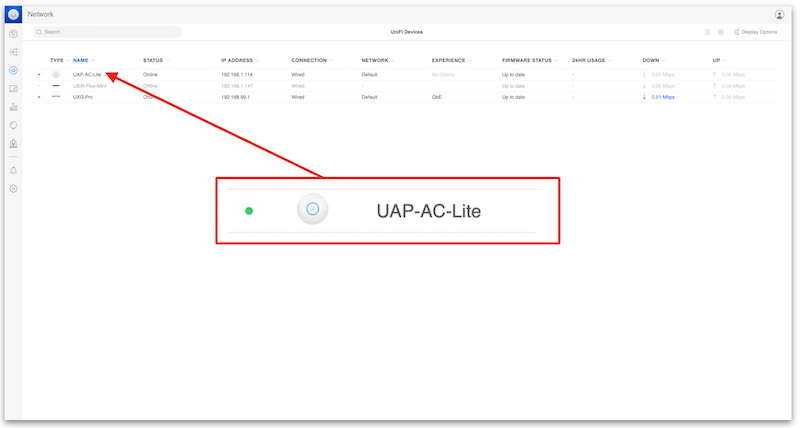Sort by the NAME column header
This screenshot has width=800, height=428.
click(x=84, y=60)
